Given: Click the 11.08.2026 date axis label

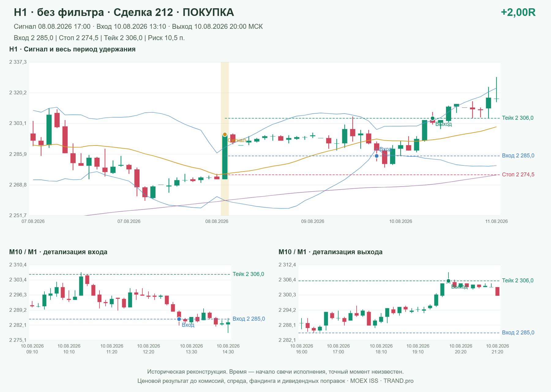Looking at the screenshot, I should point(496,221).
